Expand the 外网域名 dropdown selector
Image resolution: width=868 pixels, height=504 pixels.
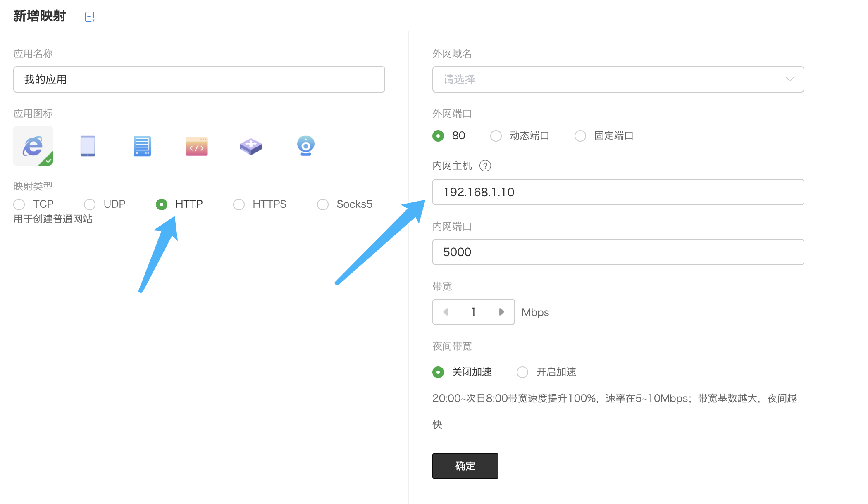(x=617, y=78)
